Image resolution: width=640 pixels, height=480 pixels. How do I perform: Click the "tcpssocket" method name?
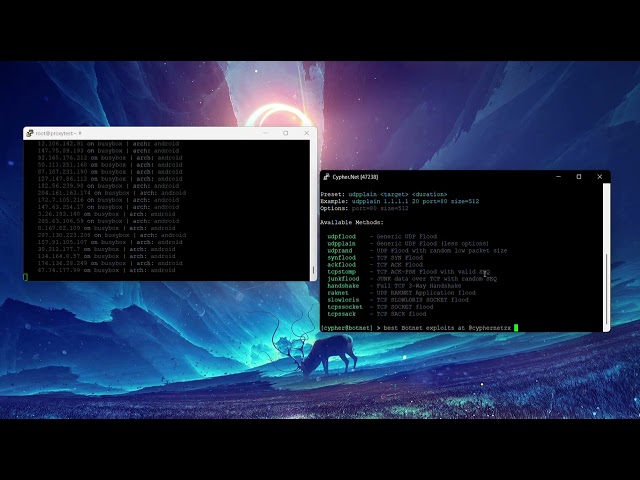345,307
